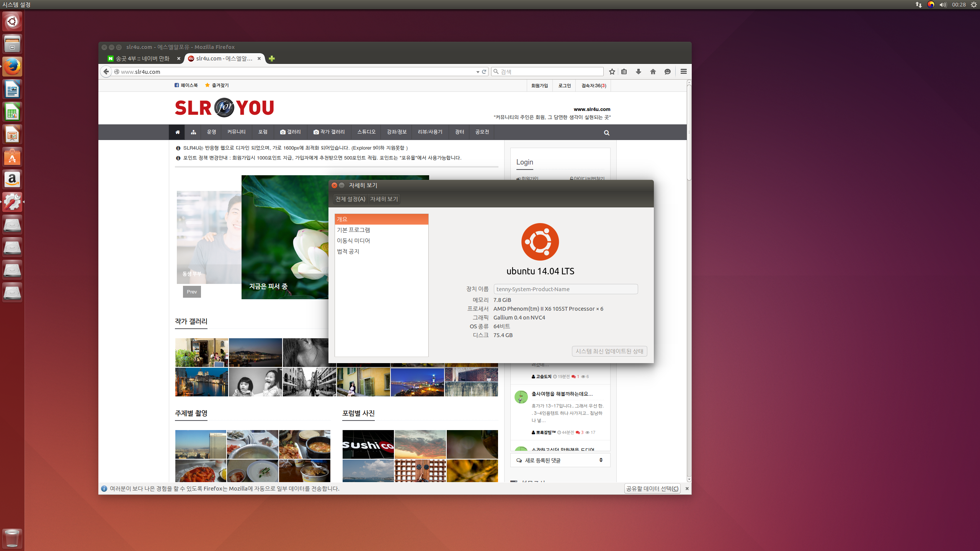
Task: Click the Firefox bookmark star icon
Action: pos(612,72)
